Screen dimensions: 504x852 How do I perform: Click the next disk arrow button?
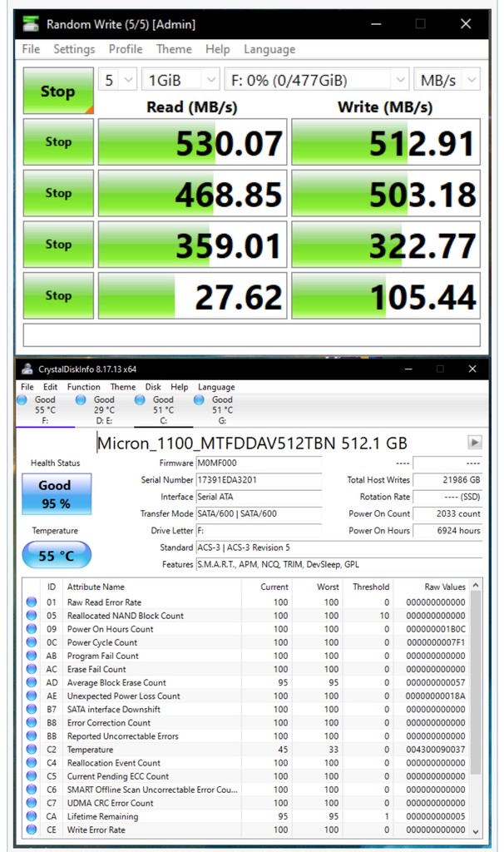pos(475,443)
